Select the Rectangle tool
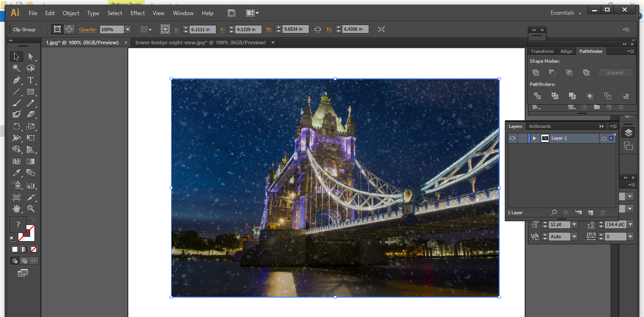 point(30,92)
